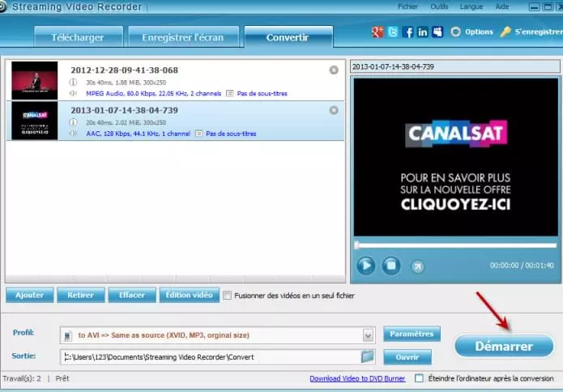The height and width of the screenshot is (392, 563).
Task: Click MPEG Audio, 80.0 Kbps track text
Action: (153, 93)
